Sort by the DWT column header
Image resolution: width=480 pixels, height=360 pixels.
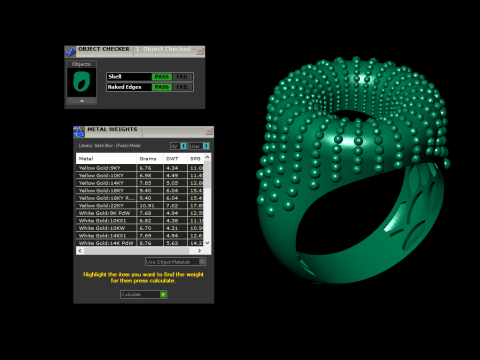coord(175,159)
